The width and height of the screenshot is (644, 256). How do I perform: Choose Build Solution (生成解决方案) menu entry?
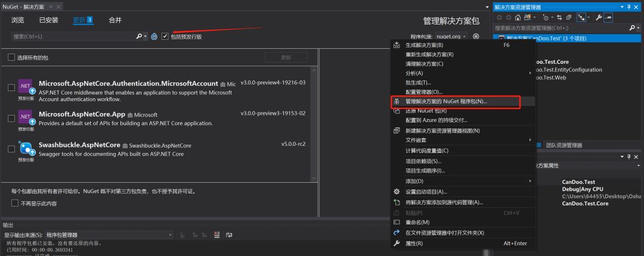click(464, 45)
